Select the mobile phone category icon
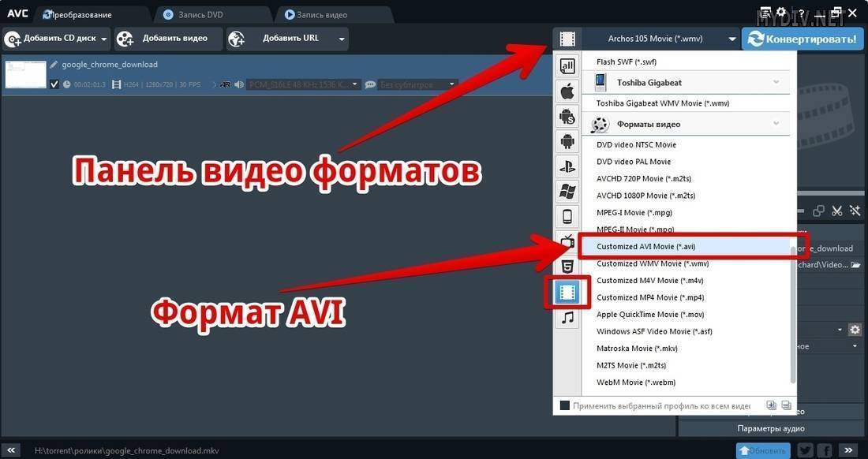868x459 pixels. [x=567, y=216]
